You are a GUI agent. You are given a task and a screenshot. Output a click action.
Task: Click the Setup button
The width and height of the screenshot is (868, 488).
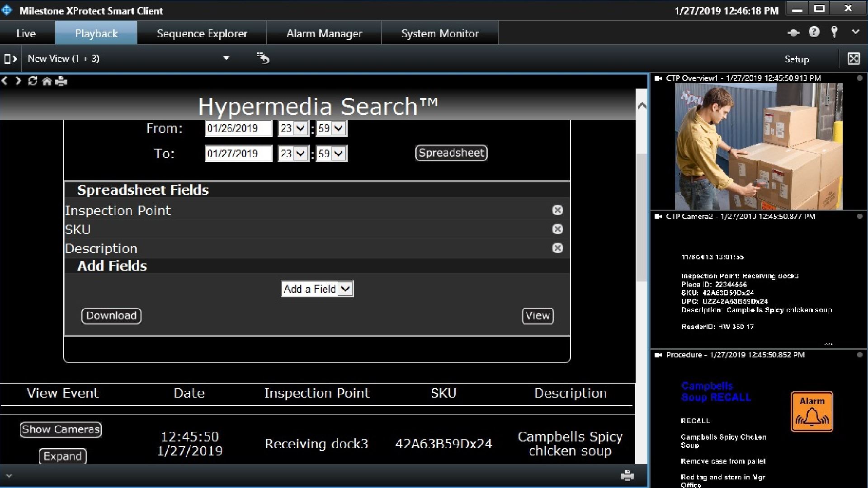click(797, 59)
